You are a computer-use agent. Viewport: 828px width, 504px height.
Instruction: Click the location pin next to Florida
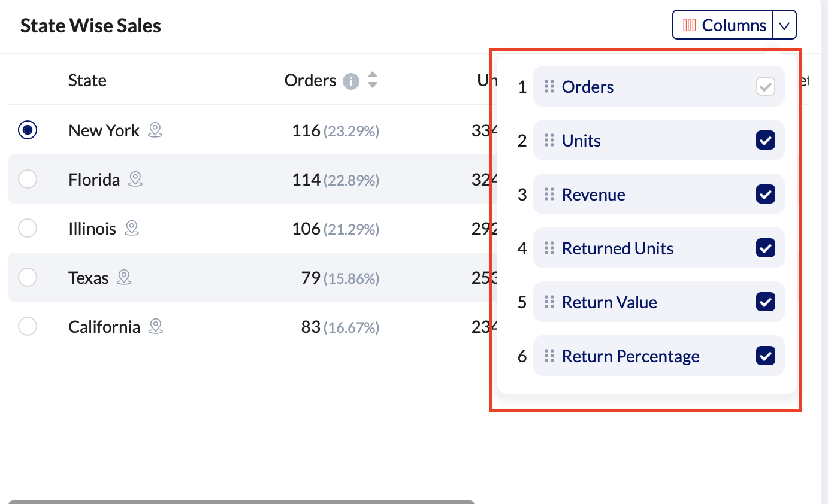pyautogui.click(x=135, y=179)
